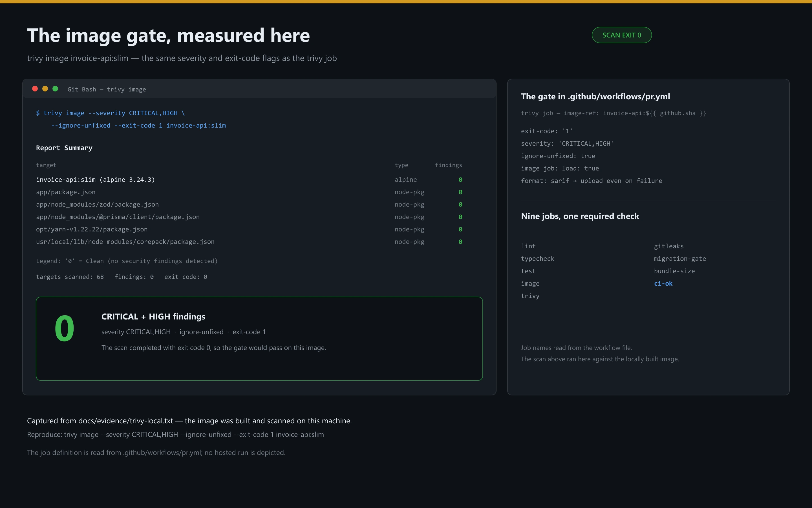The height and width of the screenshot is (508, 812).
Task: Select the app/package.json target row
Action: tap(249, 192)
